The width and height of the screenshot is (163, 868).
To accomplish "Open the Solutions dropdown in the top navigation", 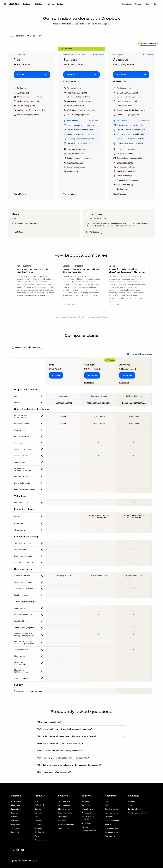I will point(40,4).
